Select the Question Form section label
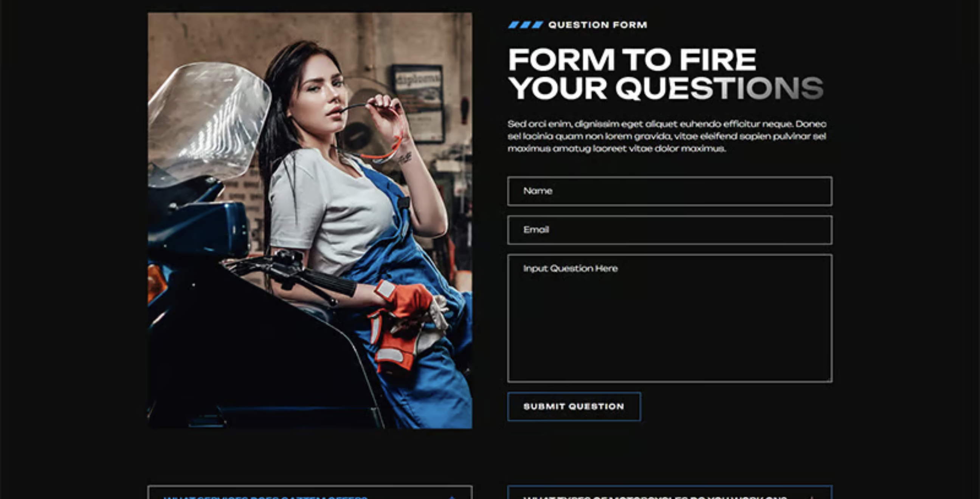The height and width of the screenshot is (499, 980). pyautogui.click(x=597, y=25)
